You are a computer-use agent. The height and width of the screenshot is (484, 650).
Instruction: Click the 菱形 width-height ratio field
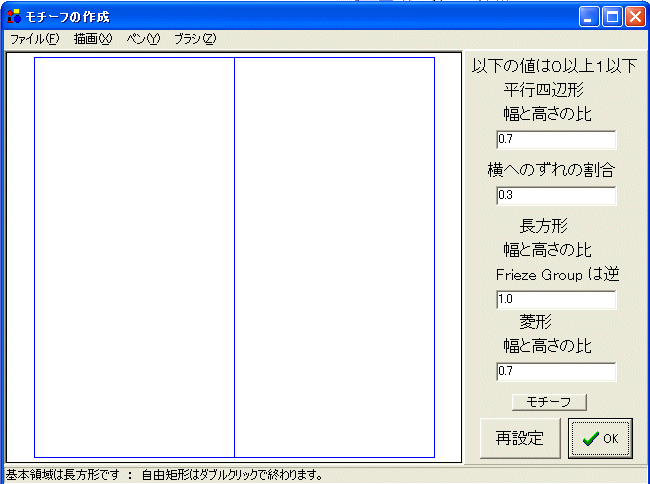pyautogui.click(x=556, y=371)
